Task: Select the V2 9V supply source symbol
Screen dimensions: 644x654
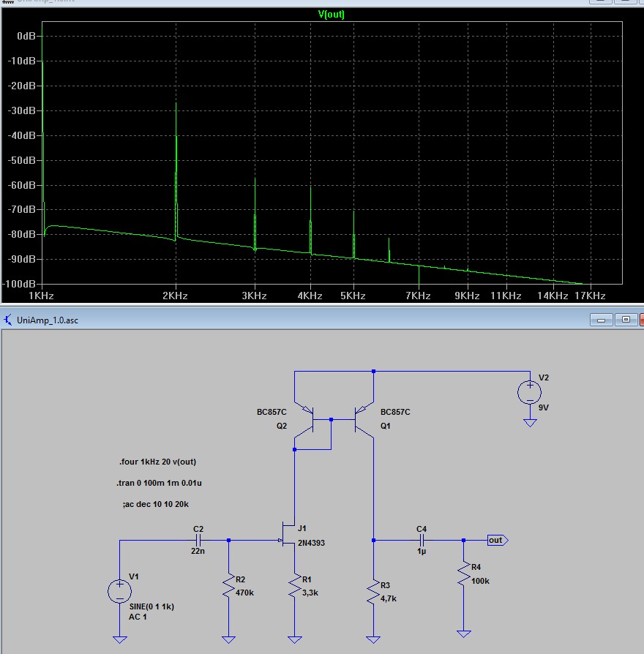Action: coord(528,392)
